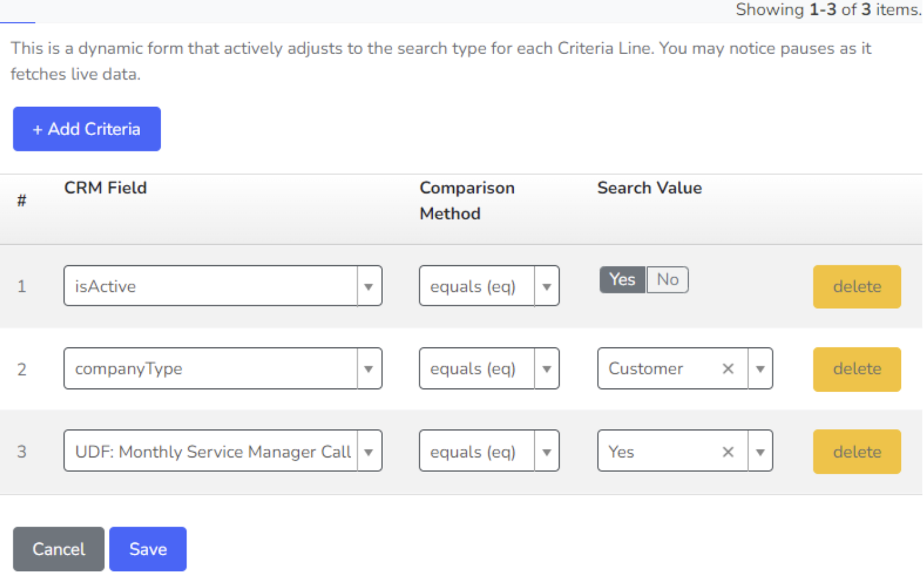Viewport: 924px width, 579px height.
Task: Open row 3 comparison method dropdown arrow
Action: [547, 451]
